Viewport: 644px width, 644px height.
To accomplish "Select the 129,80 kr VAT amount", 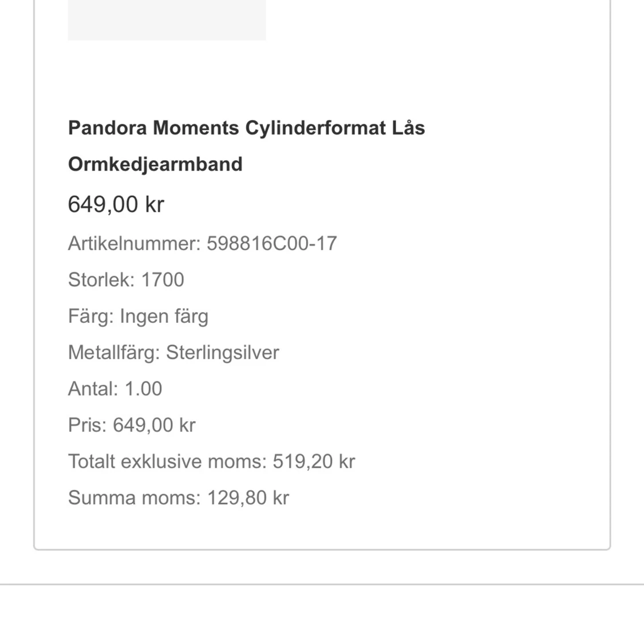I will (x=248, y=498).
